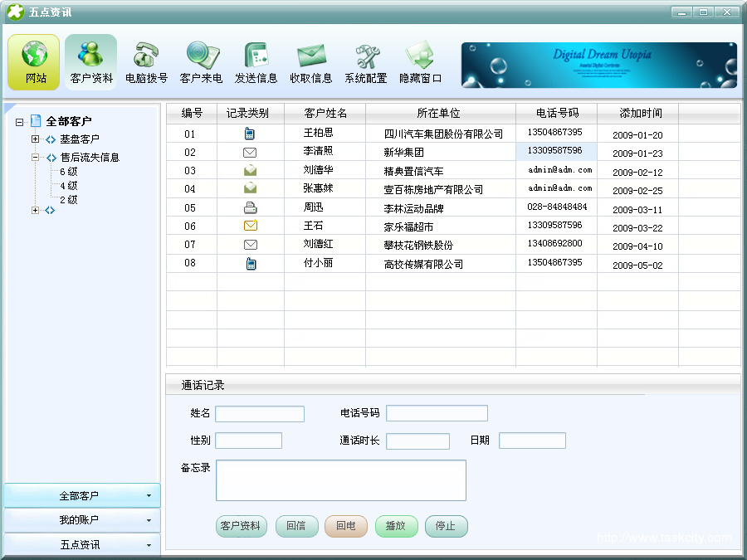The width and height of the screenshot is (747, 560).
Task: Click the 客户来电 incoming call icon
Action: pos(201,61)
